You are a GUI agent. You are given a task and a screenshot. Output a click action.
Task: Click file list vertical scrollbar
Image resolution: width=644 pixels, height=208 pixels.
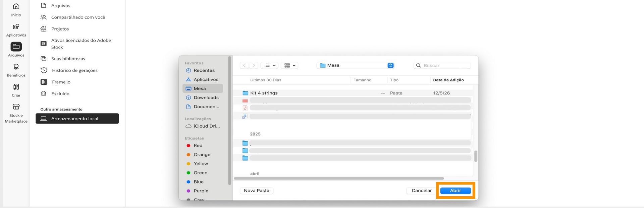(476, 156)
